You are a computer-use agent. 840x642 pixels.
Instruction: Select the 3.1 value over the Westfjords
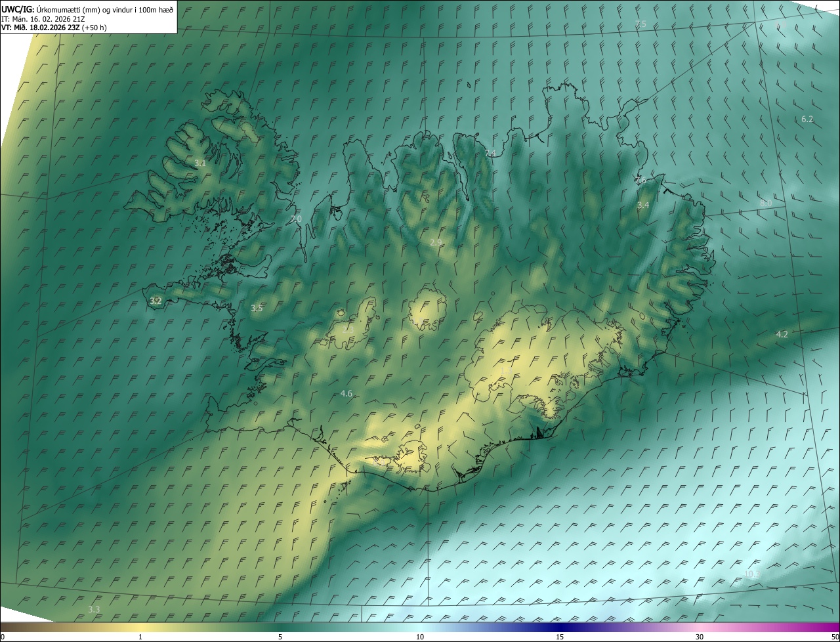201,163
